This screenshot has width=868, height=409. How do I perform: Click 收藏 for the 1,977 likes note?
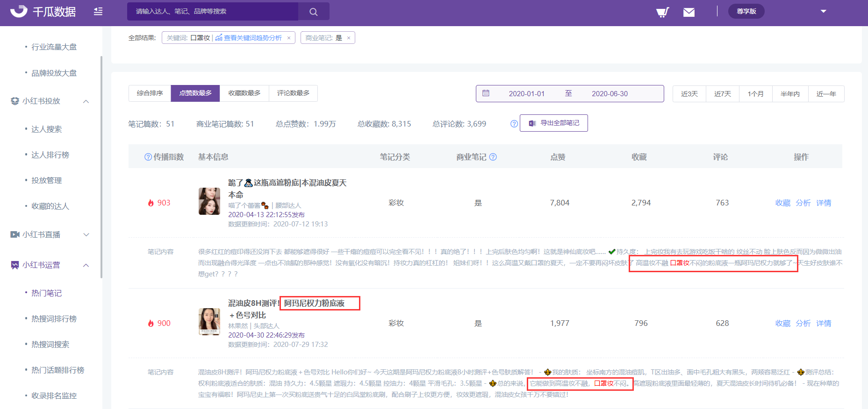(783, 323)
